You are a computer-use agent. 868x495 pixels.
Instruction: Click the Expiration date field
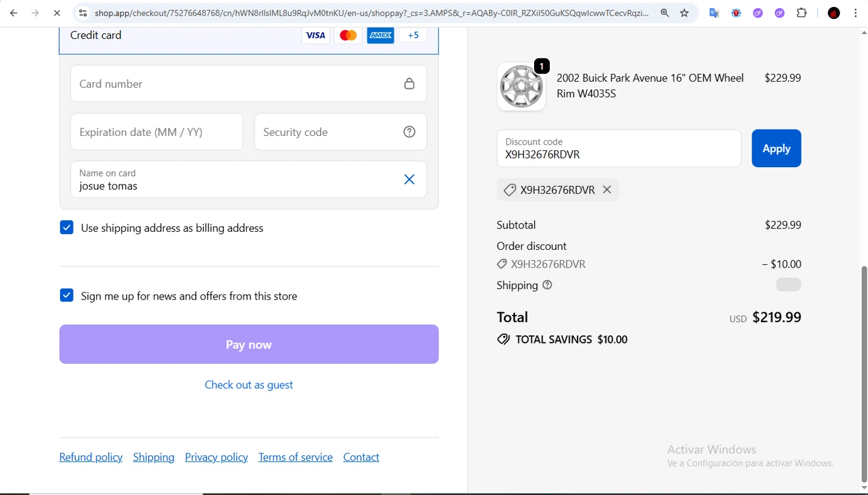[x=157, y=132]
